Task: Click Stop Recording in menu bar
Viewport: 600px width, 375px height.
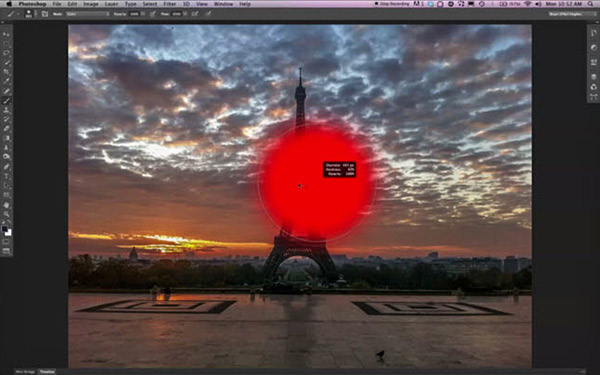Action: 392,4
